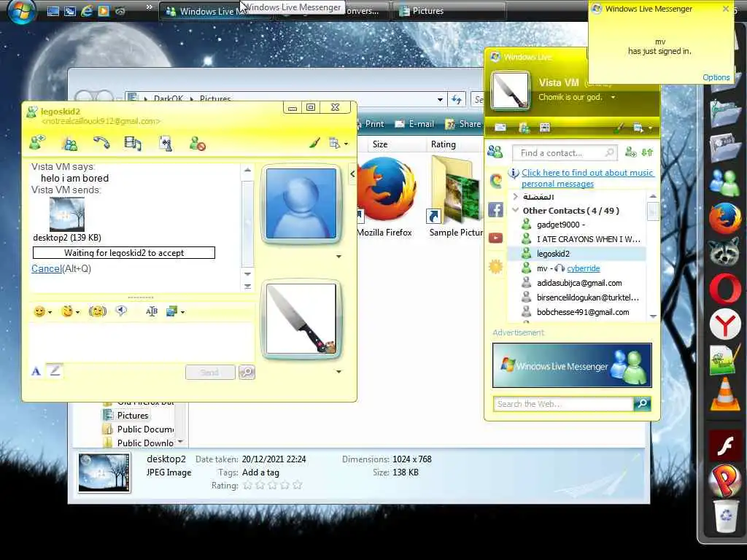Open the music personal messages link

point(587,178)
